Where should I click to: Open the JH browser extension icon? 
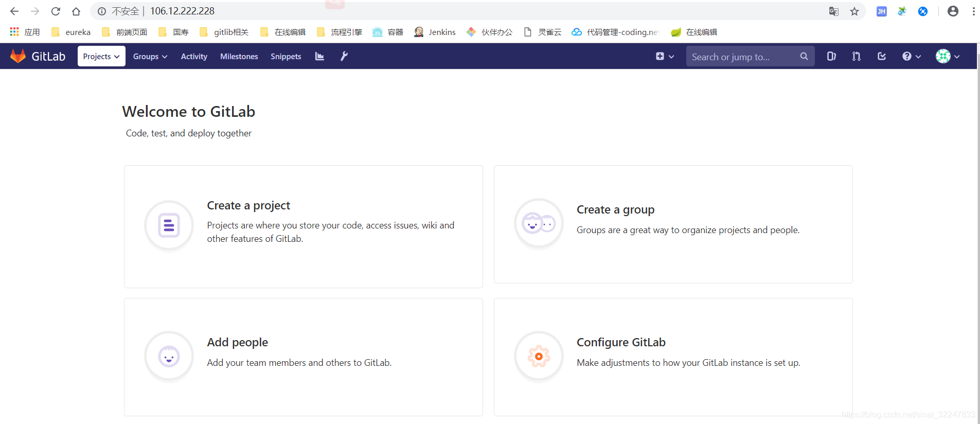(882, 11)
